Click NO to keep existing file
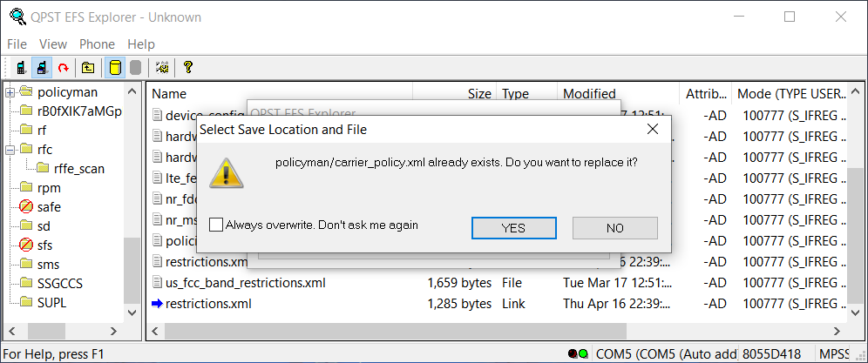 pyautogui.click(x=615, y=228)
